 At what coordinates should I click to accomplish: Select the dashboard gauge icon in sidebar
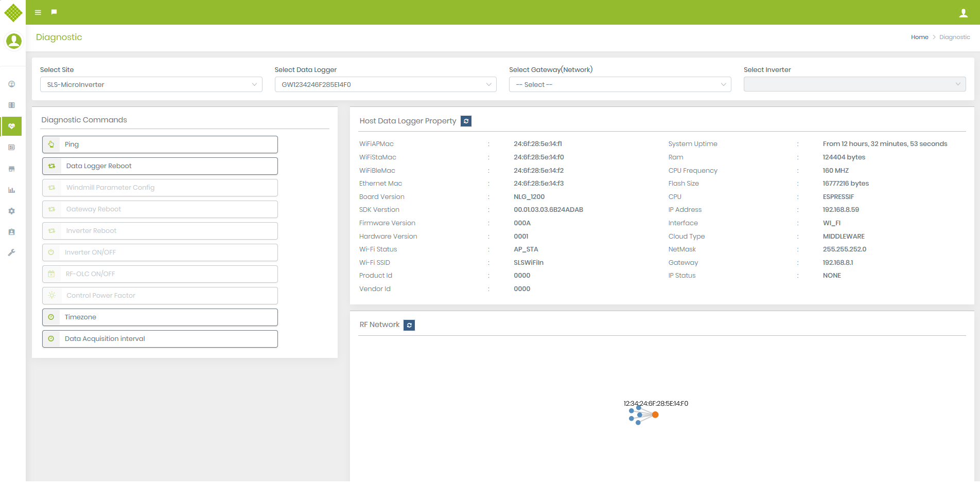click(11, 83)
